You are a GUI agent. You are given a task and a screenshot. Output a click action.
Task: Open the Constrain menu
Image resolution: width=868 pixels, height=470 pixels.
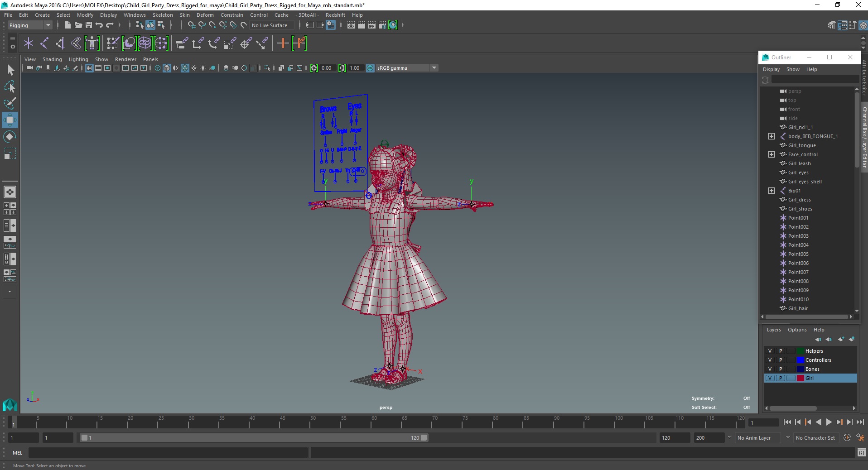tap(232, 15)
